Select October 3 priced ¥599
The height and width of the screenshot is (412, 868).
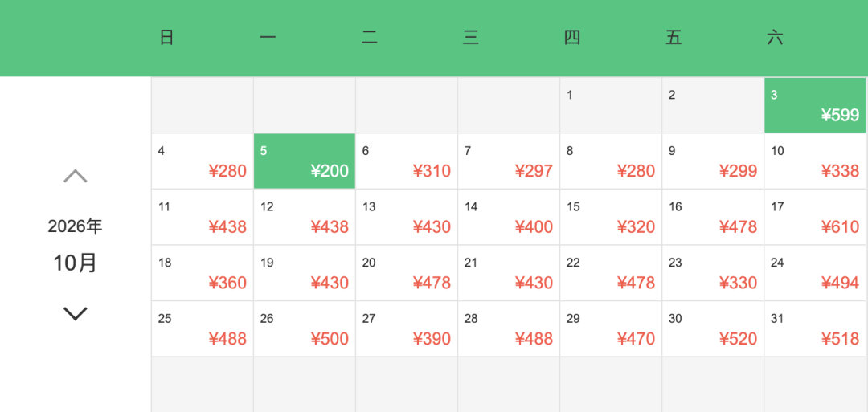coord(815,105)
